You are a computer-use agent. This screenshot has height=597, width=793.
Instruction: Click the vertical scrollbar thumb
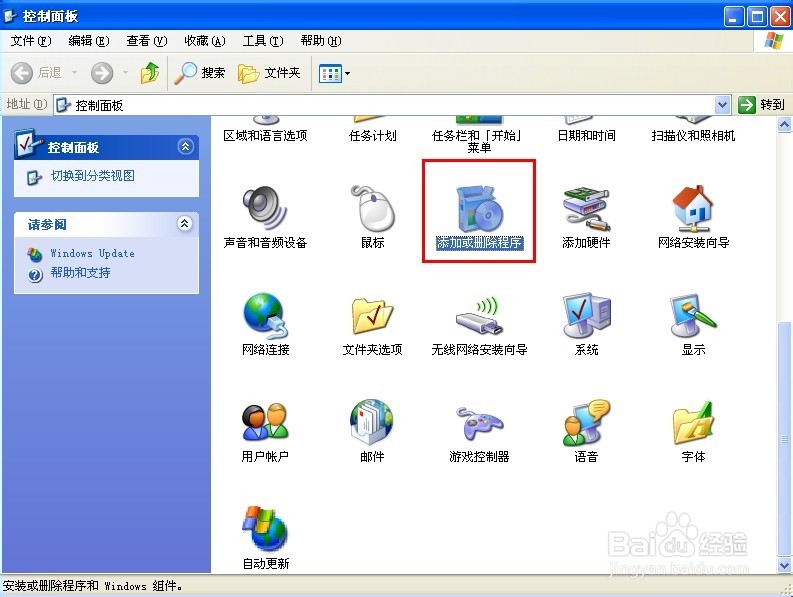tap(784, 438)
